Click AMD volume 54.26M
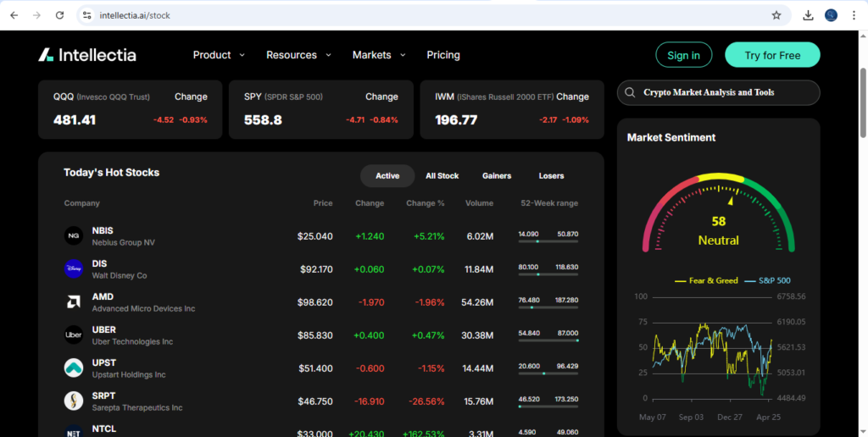 (477, 302)
